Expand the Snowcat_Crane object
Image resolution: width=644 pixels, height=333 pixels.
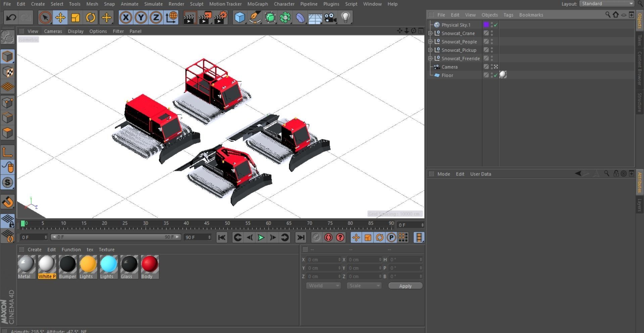tap(430, 33)
